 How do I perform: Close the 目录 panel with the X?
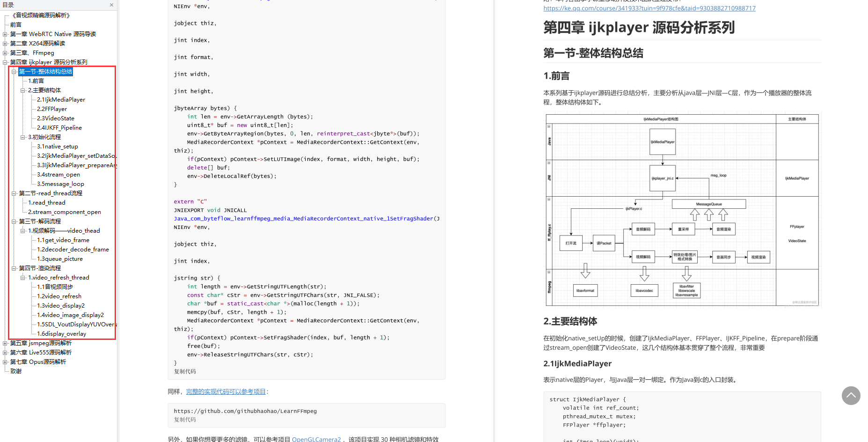[111, 5]
